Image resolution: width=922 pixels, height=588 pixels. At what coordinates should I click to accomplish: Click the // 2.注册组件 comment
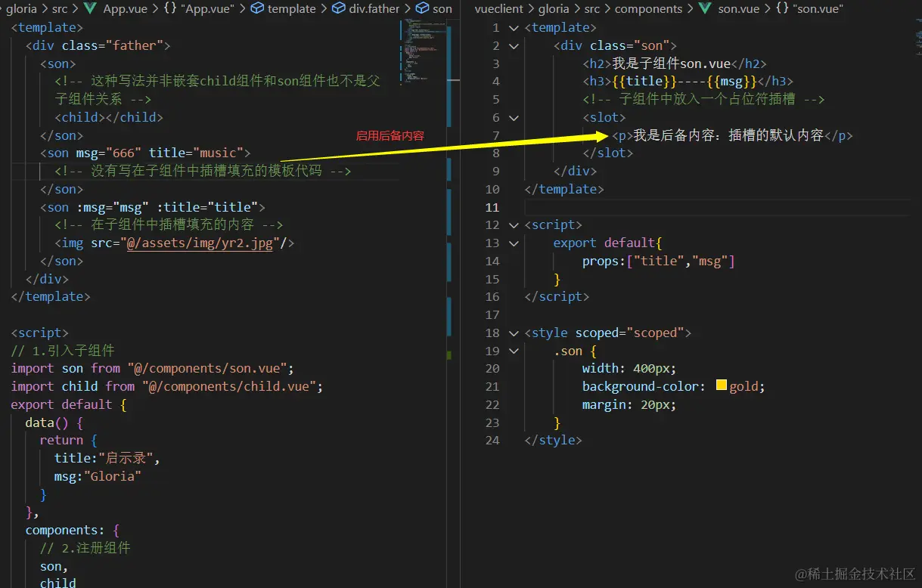click(85, 548)
